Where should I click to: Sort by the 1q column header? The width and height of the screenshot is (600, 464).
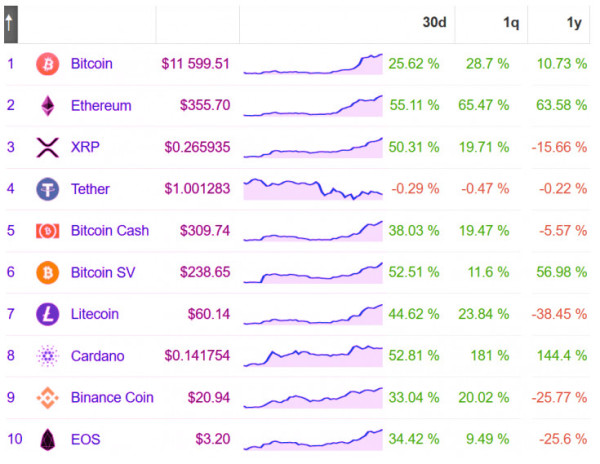tap(511, 23)
